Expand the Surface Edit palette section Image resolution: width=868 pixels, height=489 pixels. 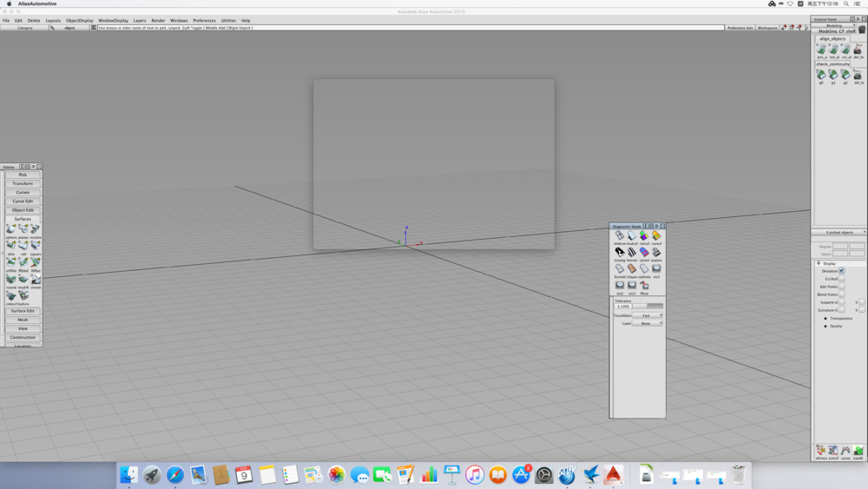tap(23, 311)
